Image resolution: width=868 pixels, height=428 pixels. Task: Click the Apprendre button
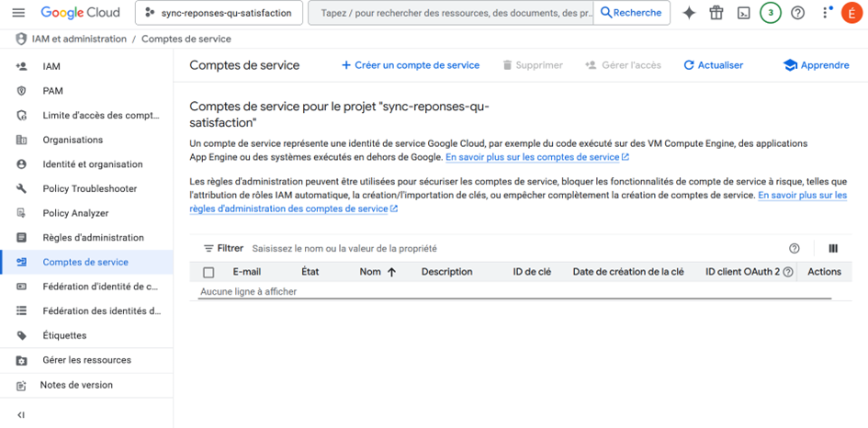pos(816,65)
